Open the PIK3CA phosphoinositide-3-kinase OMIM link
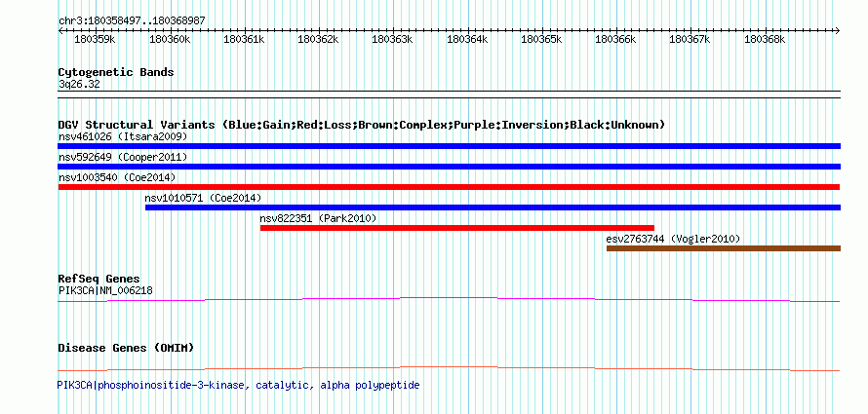Image resolution: width=868 pixels, height=414 pixels. click(239, 385)
